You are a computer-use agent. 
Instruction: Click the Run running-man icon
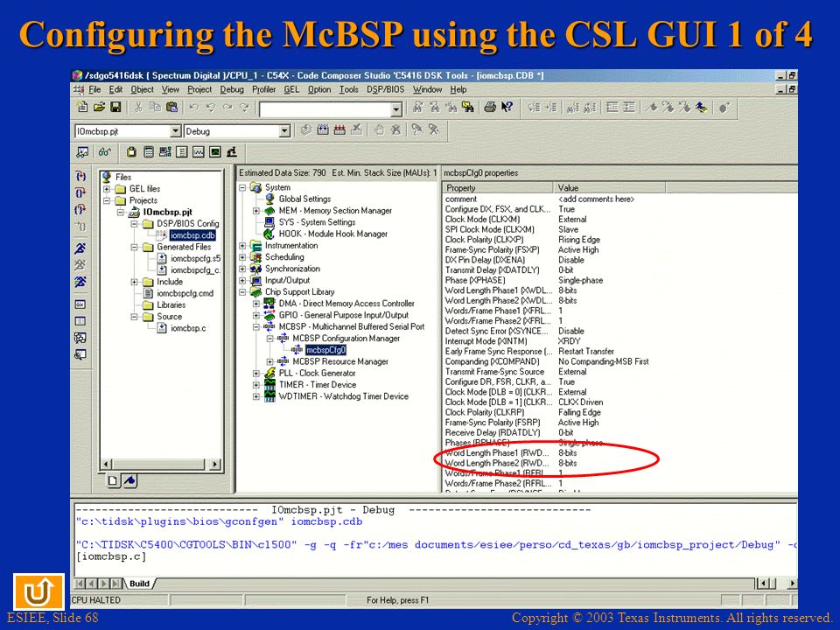pyautogui.click(x=80, y=248)
